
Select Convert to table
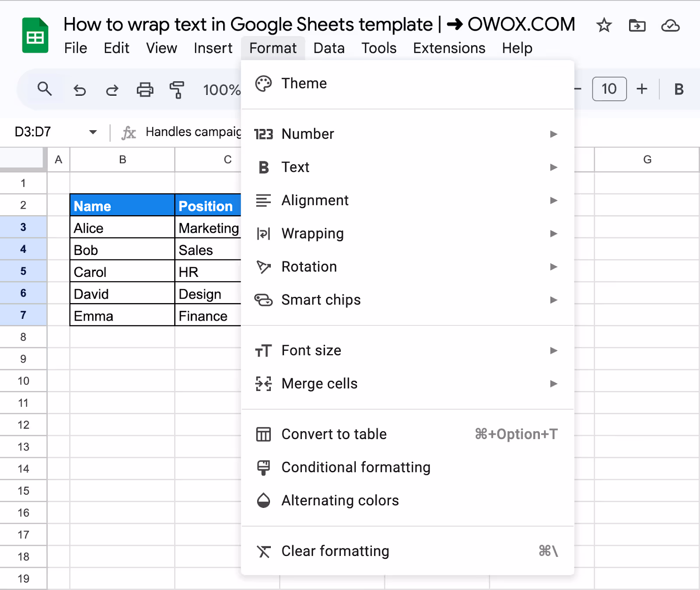coord(407,434)
